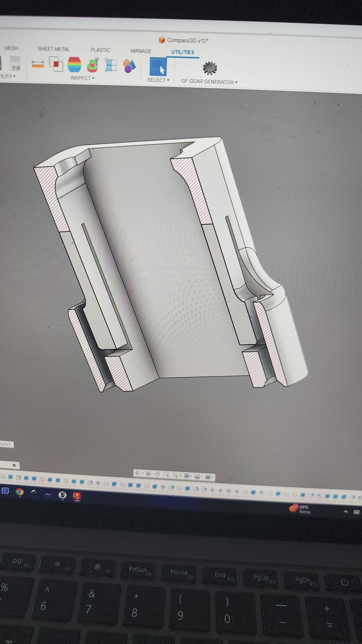Switch to the MANAGE tab
Image resolution: width=362 pixels, height=644 pixels.
click(141, 51)
